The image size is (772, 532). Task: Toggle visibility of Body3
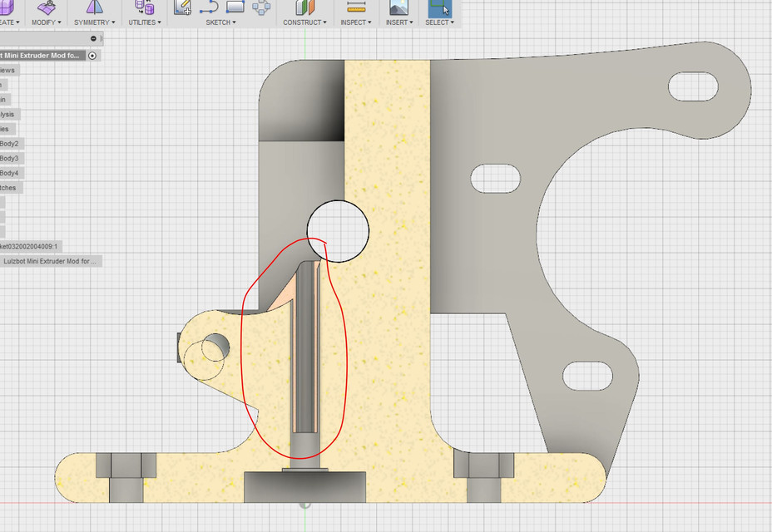(x=12, y=158)
